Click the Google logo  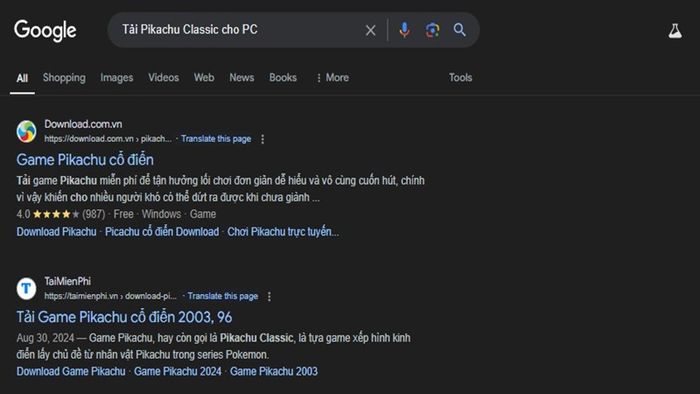coord(45,30)
